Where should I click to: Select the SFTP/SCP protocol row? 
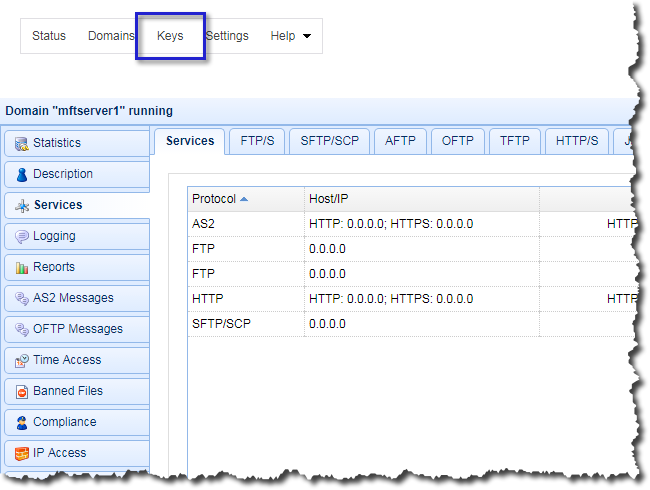412,324
